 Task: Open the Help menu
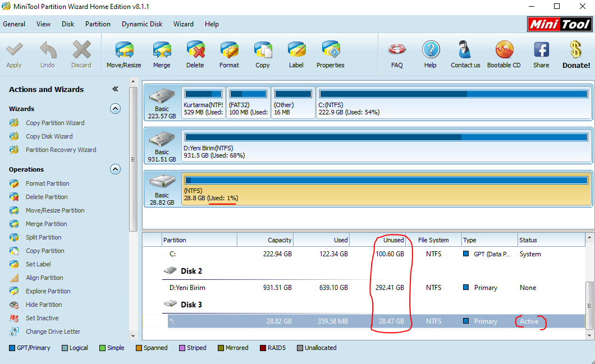(x=212, y=24)
